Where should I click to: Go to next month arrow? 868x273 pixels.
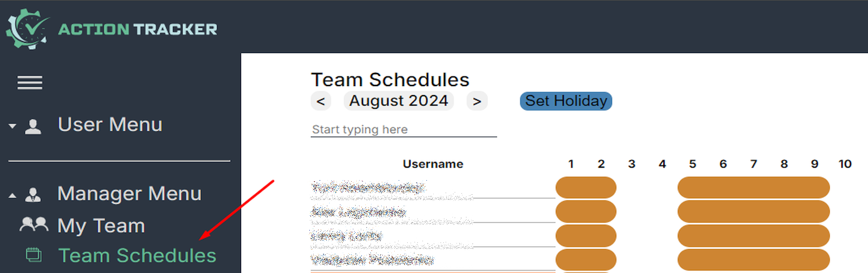(x=477, y=101)
